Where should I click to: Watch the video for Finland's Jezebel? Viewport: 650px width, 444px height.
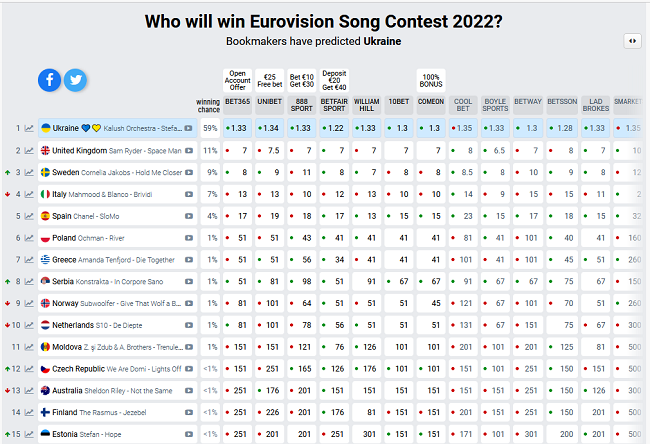tap(189, 412)
